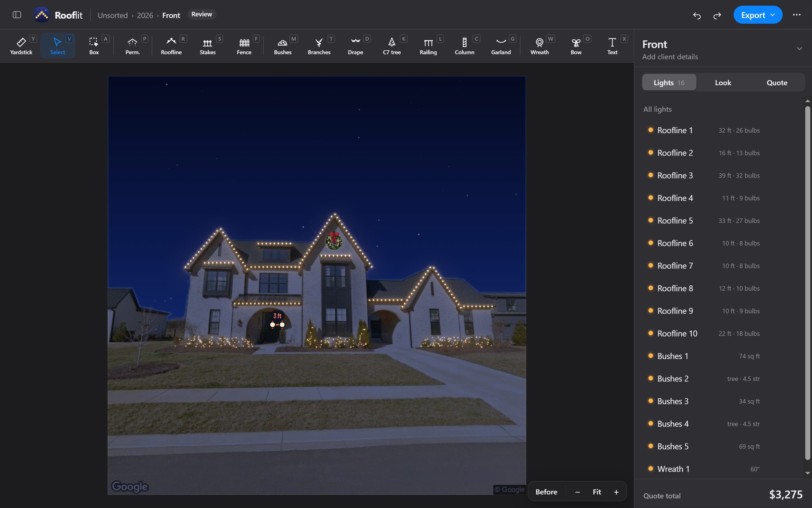Screen dimensions: 812x508
Task: Switch to the Look tab
Action: pyautogui.click(x=723, y=82)
